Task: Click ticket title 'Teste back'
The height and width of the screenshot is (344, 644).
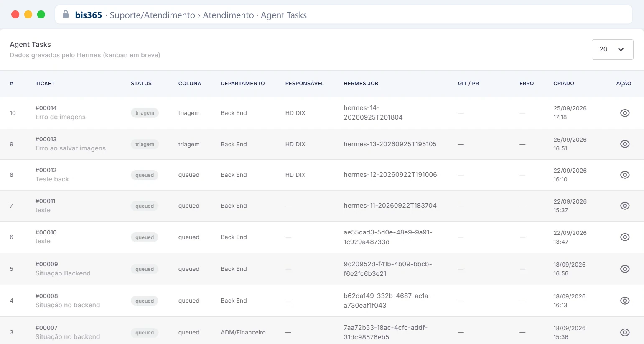Action: (52, 179)
